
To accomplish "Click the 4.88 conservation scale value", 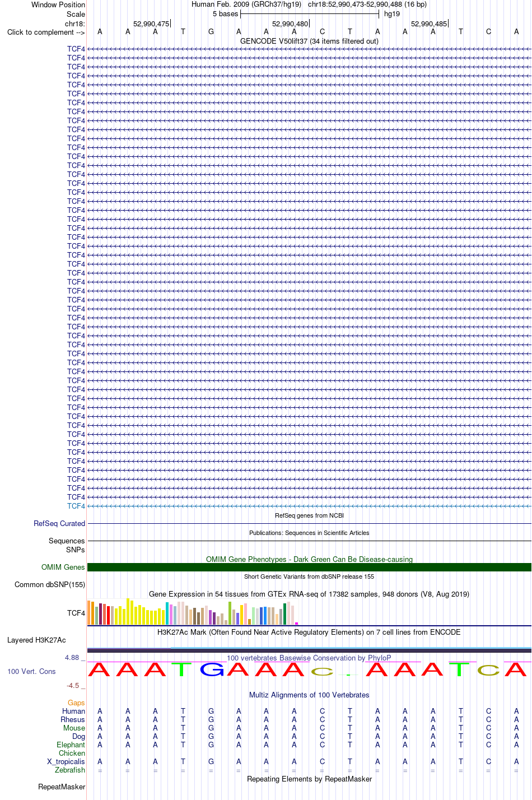I will 72,658.
